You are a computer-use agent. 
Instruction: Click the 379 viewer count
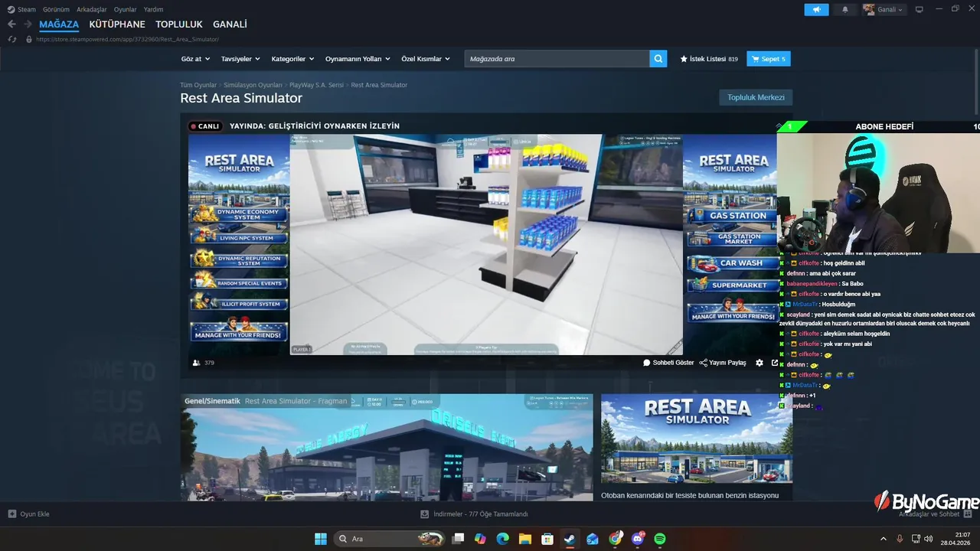tap(204, 363)
